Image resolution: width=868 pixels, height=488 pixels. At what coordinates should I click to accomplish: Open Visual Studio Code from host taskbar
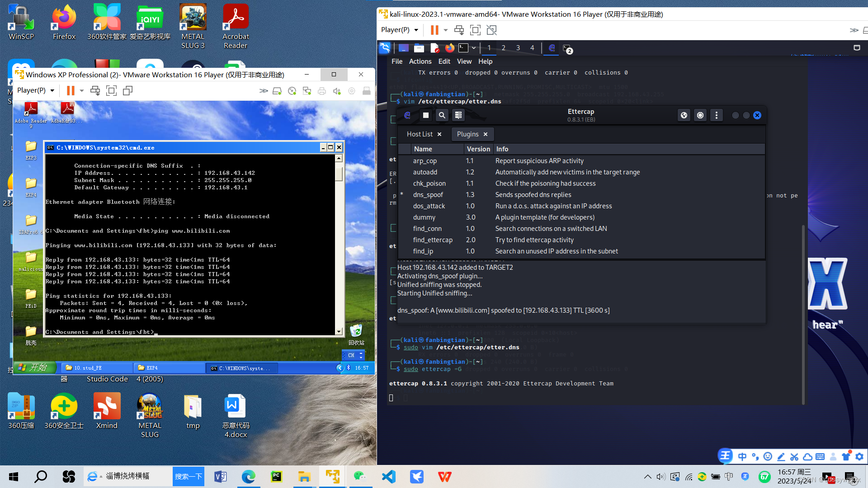point(389,477)
